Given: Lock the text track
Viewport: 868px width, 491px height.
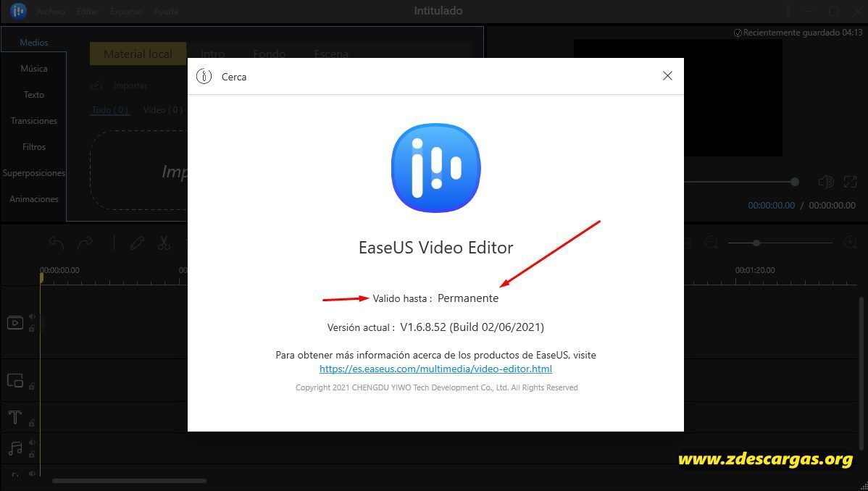Looking at the screenshot, I should 32,424.
